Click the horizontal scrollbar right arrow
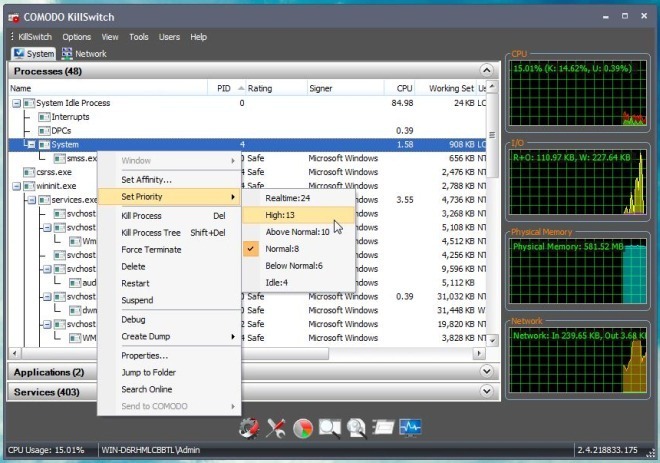 [479, 354]
